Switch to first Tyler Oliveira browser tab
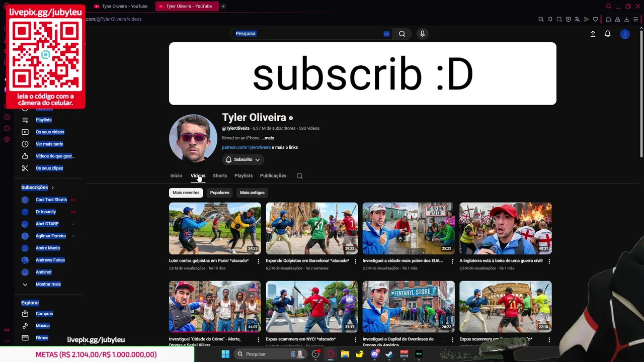The width and height of the screenshot is (644, 362). coord(121,6)
